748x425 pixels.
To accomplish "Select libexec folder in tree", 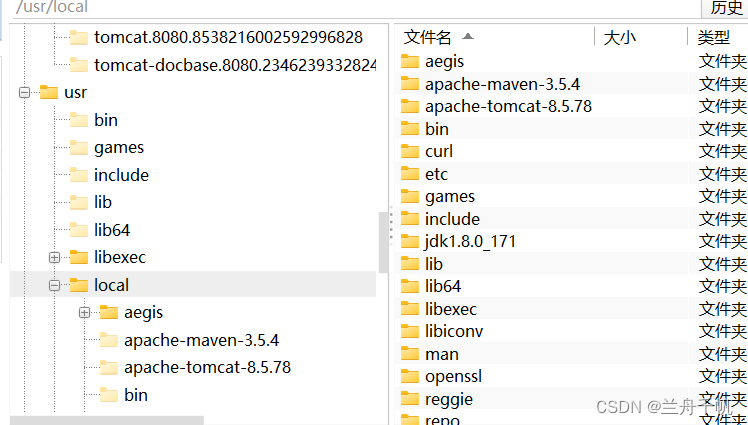I will (x=120, y=258).
